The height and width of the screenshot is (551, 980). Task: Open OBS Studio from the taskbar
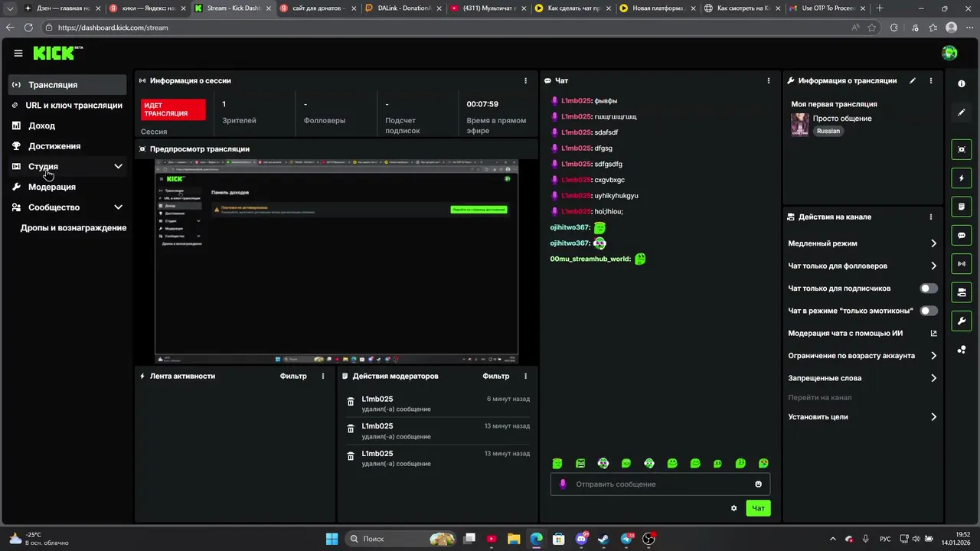tap(649, 539)
